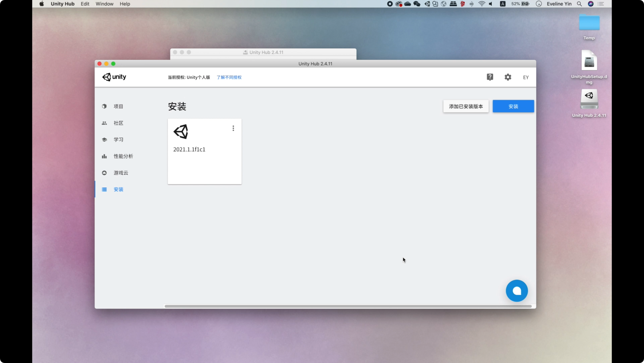This screenshot has height=363, width=644.
Task: Open the help question mark icon
Action: click(490, 77)
